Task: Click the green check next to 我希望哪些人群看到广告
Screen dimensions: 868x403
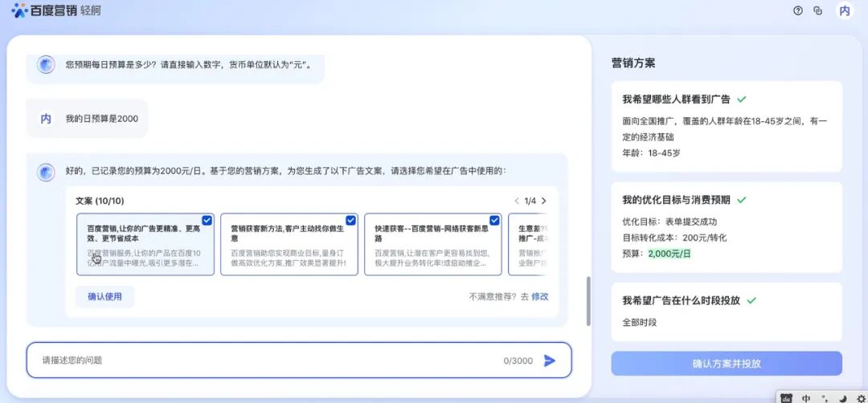Action: point(742,100)
